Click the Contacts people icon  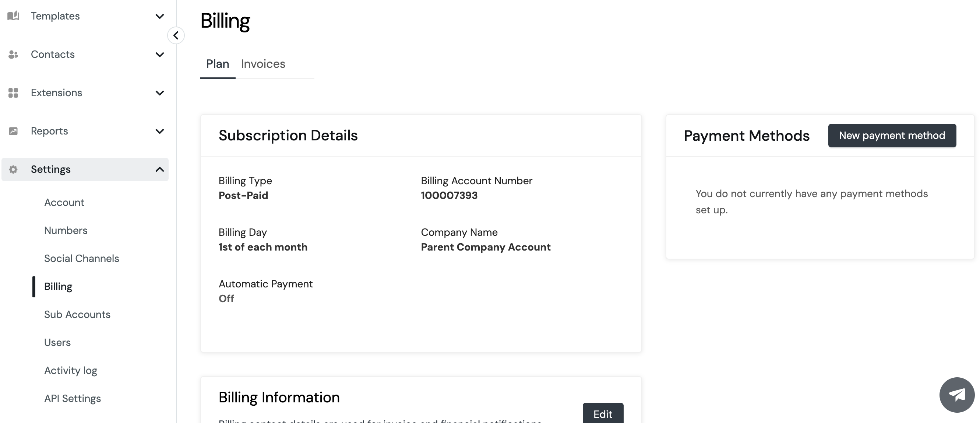[13, 55]
